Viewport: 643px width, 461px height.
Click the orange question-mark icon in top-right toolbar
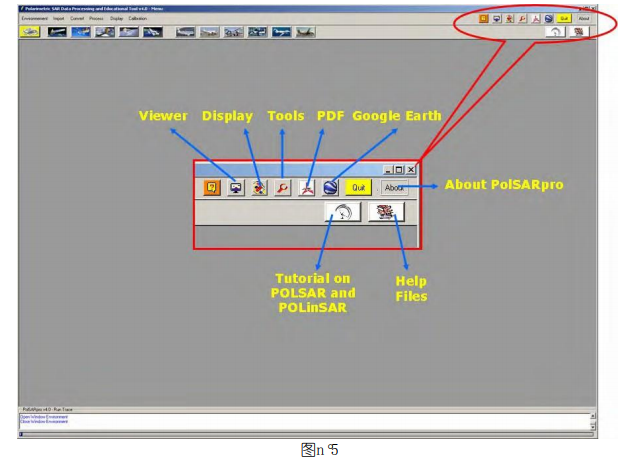(484, 18)
